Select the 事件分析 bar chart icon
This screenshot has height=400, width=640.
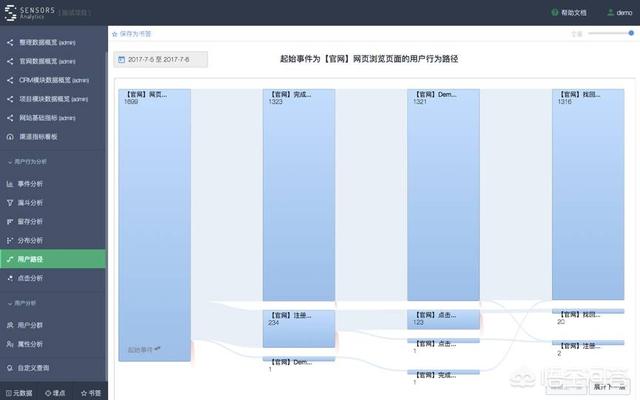click(10, 184)
